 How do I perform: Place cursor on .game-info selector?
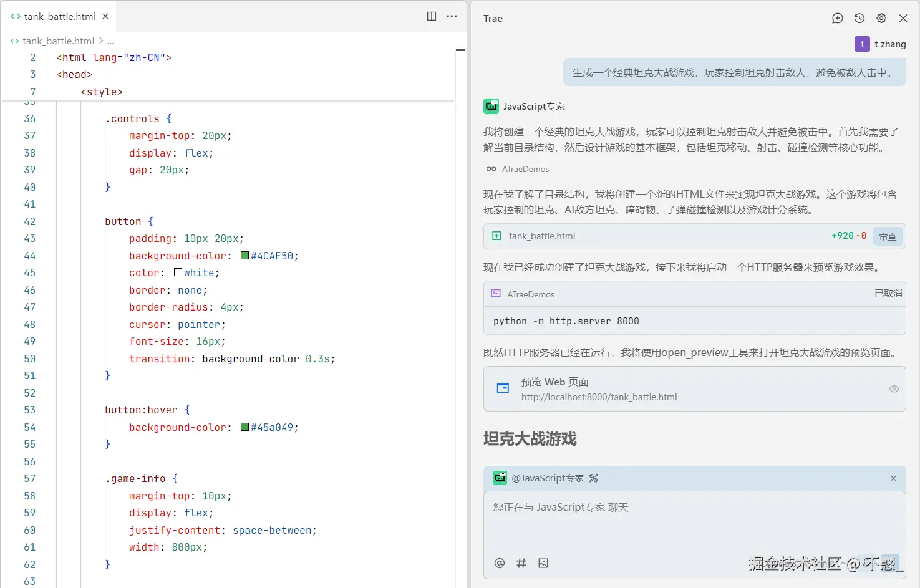[x=135, y=478]
